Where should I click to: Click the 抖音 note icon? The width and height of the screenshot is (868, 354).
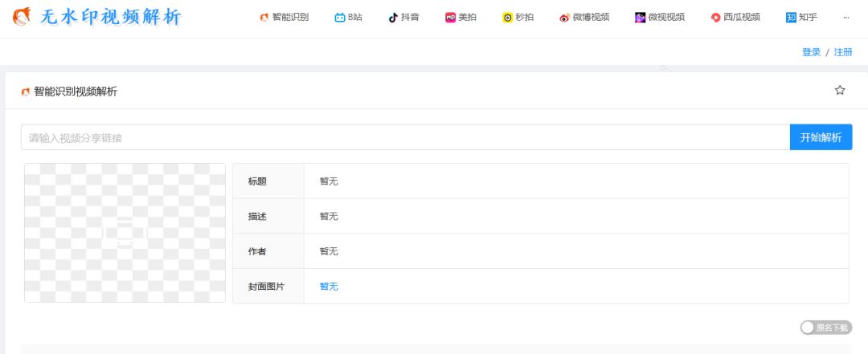pyautogui.click(x=393, y=18)
